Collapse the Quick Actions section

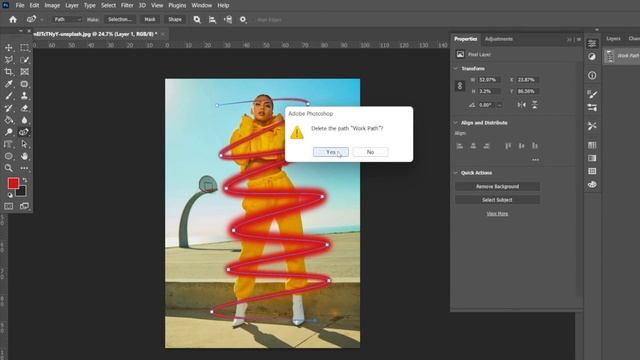(456, 173)
